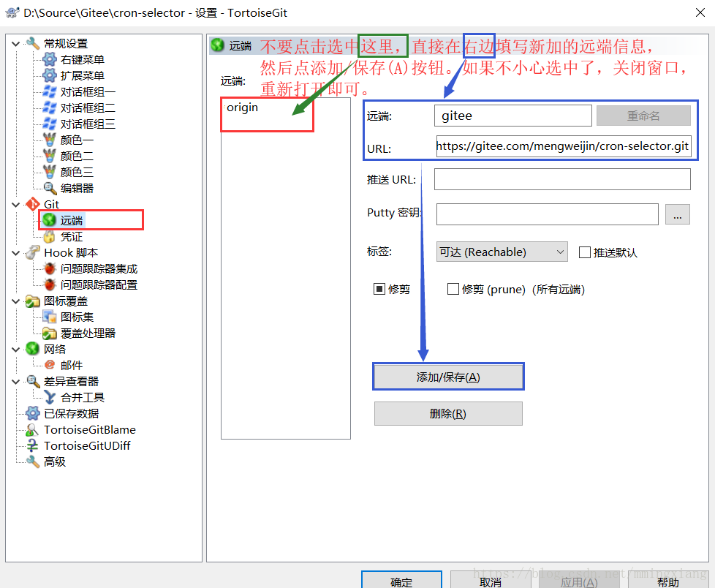
Task: Click the gear icon for 扩展菜单
Action: coord(49,75)
